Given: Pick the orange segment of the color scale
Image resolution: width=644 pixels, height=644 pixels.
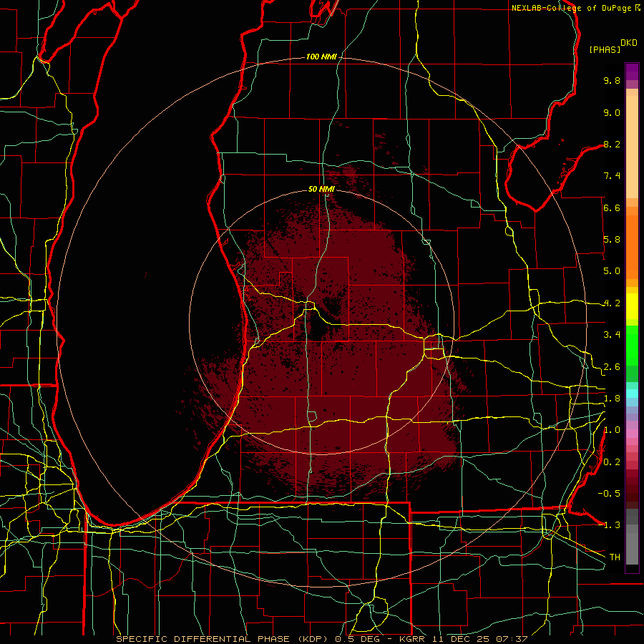Looking at the screenshot, I should point(632,246).
